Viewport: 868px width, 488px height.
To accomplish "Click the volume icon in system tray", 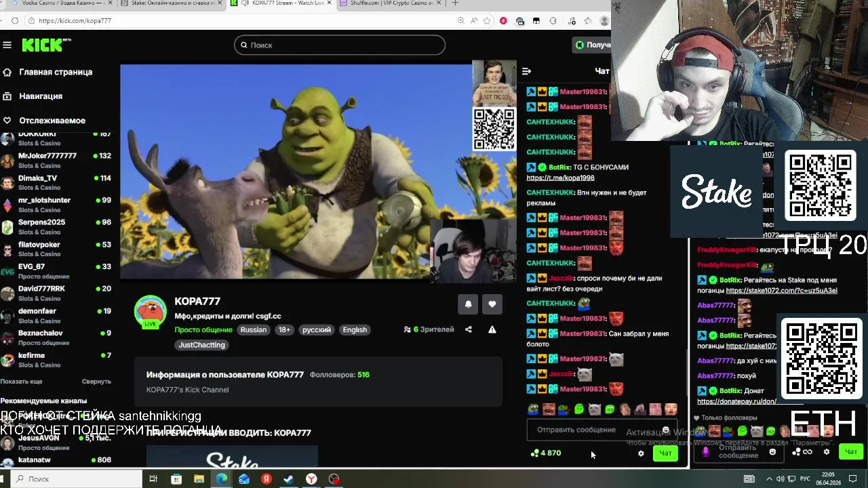I will pos(781,479).
